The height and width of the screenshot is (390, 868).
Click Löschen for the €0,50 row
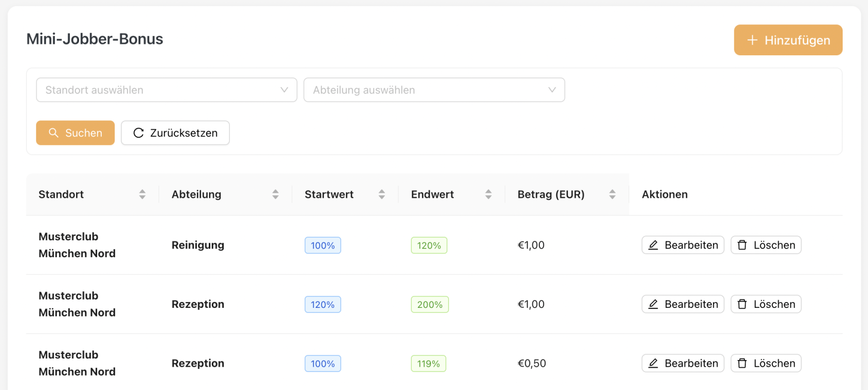click(x=766, y=363)
